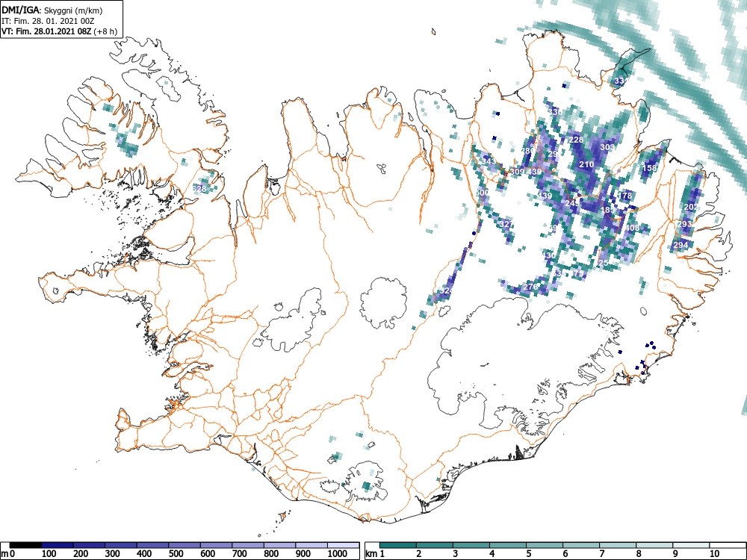Click the "DMI/IGA: Skyggni (m/km)" title line
The height and width of the screenshot is (560, 747).
click(x=52, y=10)
